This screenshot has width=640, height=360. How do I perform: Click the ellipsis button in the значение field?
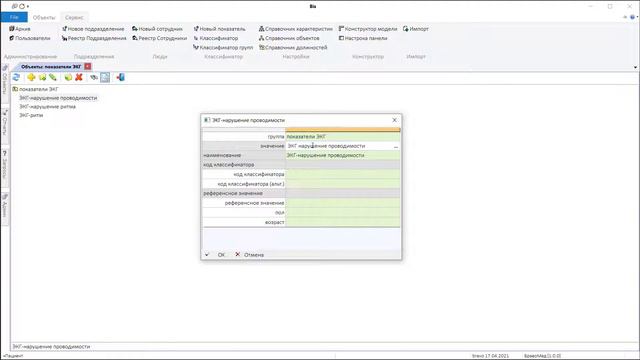(396, 146)
